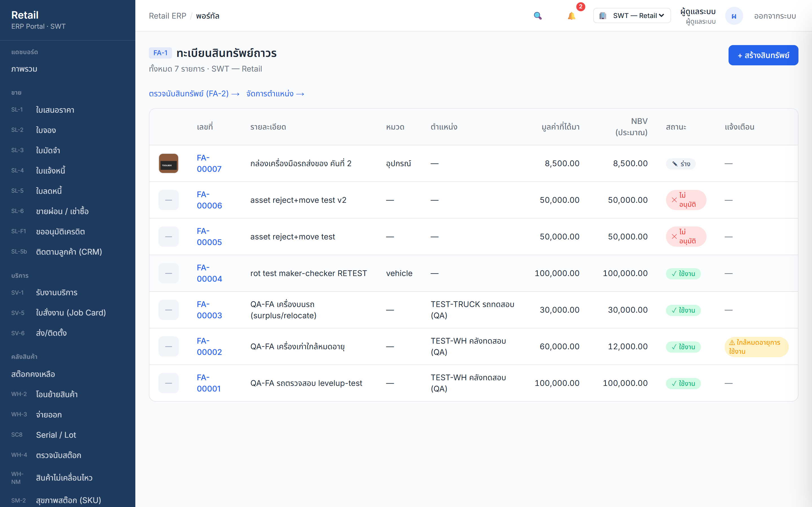Click the active status badge of FA-00001
The width and height of the screenshot is (812, 507).
(x=683, y=383)
